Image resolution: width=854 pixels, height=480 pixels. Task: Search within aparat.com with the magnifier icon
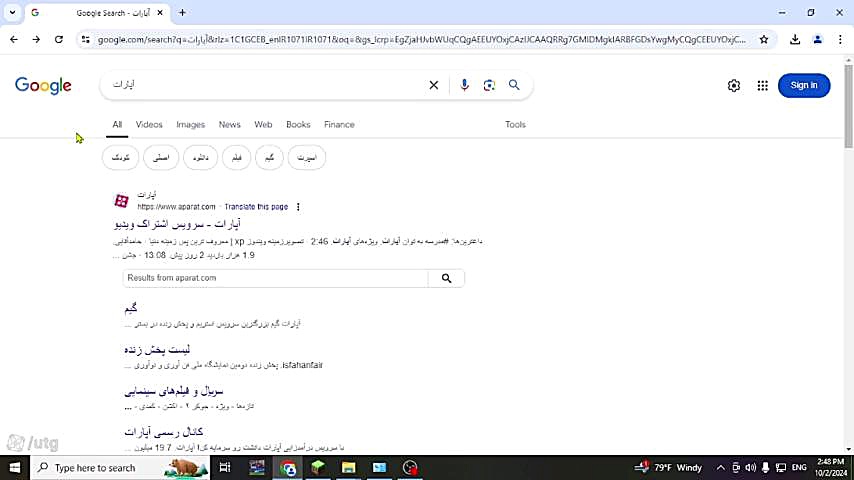click(446, 278)
